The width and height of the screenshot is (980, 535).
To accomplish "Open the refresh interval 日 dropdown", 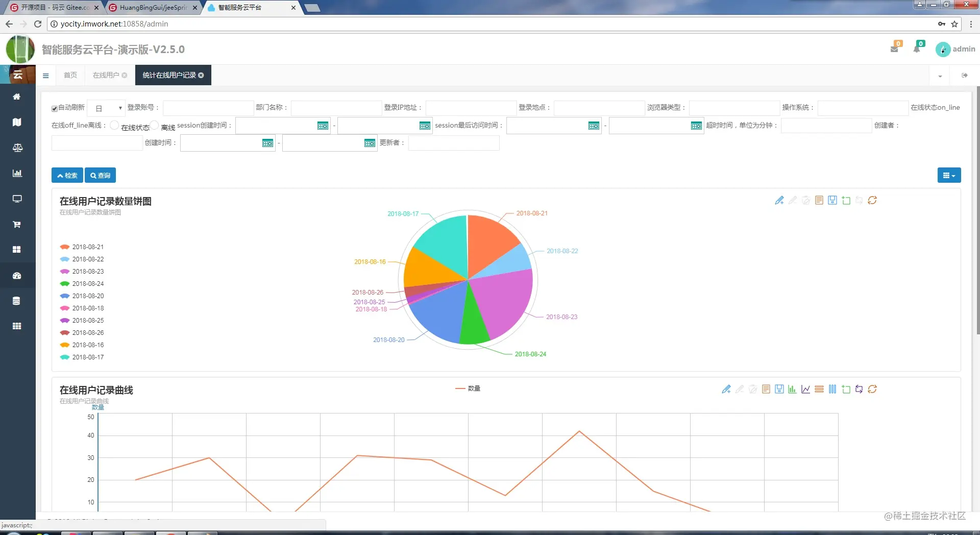I will point(106,108).
